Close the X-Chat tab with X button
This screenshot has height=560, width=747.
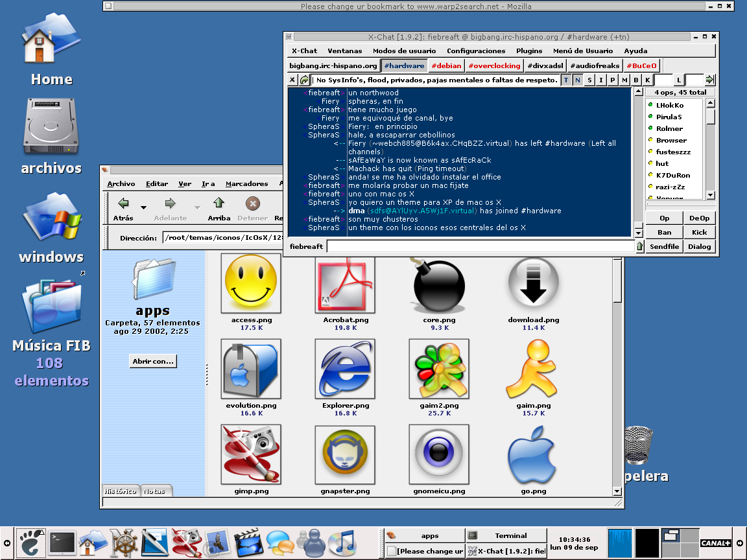pos(292,80)
